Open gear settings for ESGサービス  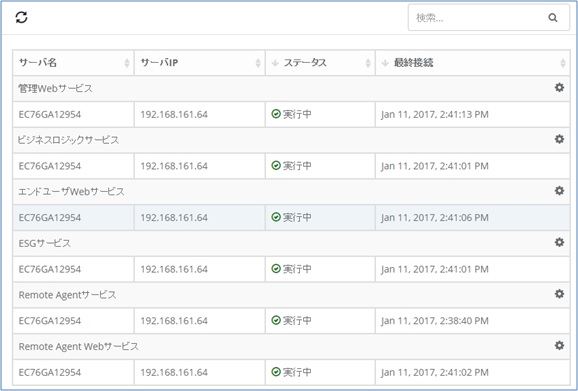(x=559, y=242)
